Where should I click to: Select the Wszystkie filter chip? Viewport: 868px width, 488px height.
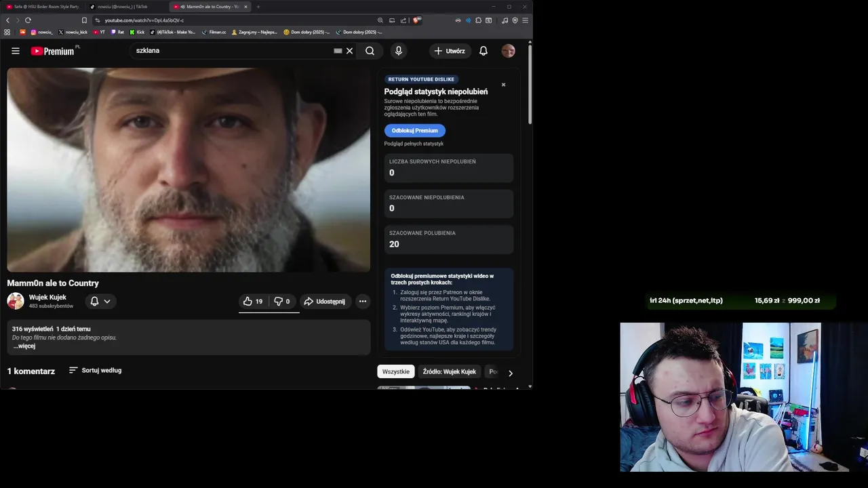[x=396, y=371]
